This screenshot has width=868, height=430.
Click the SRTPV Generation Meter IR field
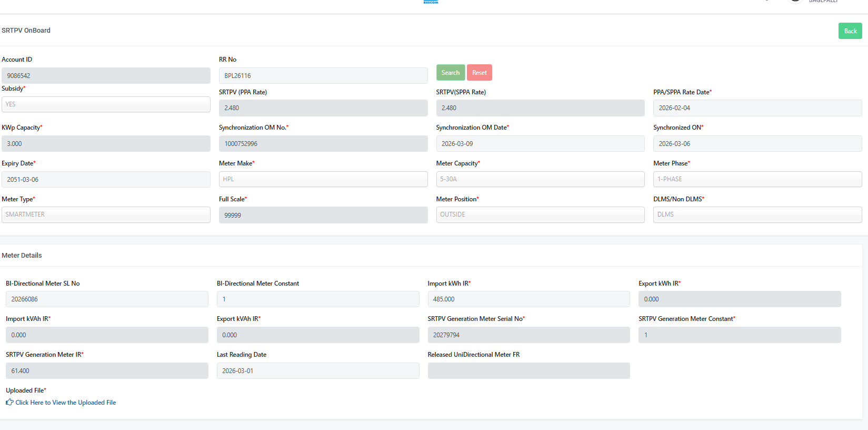point(107,371)
